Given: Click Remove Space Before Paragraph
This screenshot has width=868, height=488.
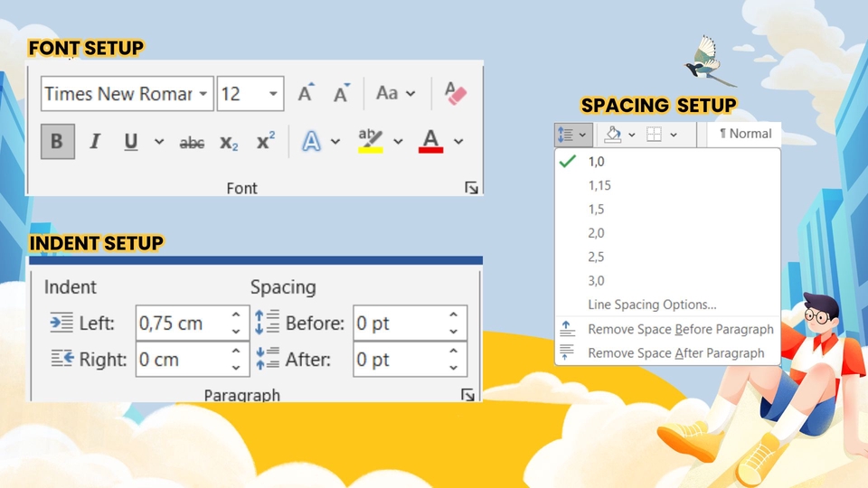Looking at the screenshot, I should tap(680, 329).
